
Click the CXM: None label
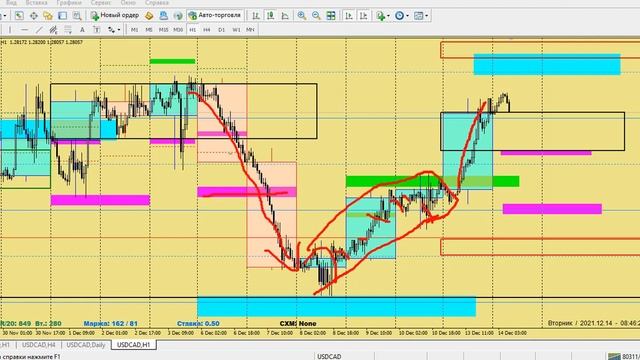click(298, 323)
